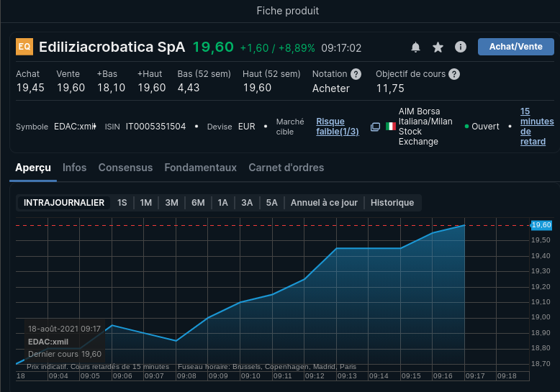Switch to the Infos tab

click(x=74, y=168)
